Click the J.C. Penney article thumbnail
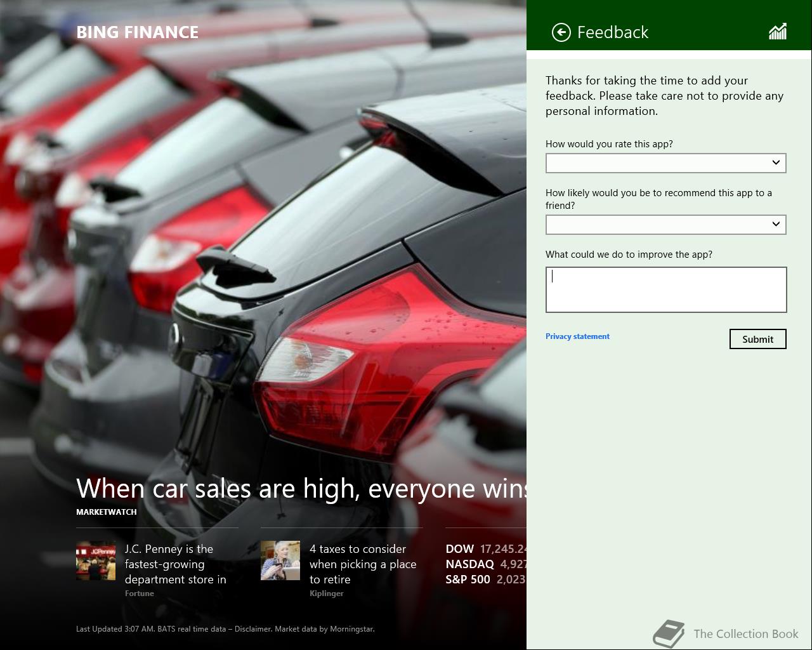 click(96, 560)
